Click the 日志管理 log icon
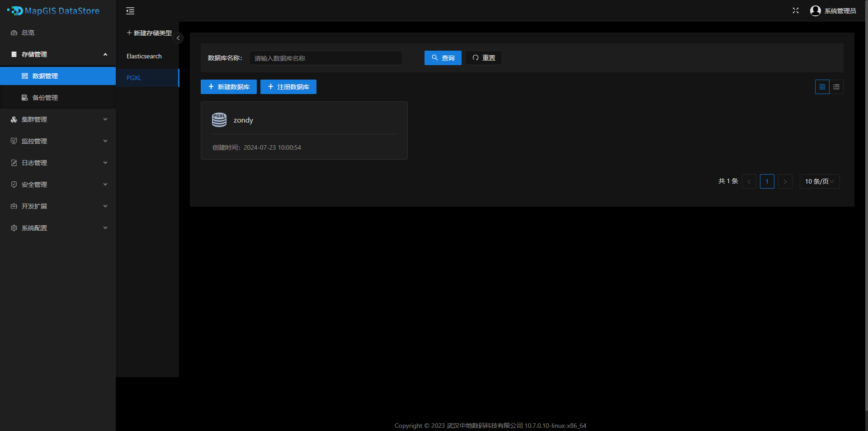The width and height of the screenshot is (868, 431). (14, 163)
